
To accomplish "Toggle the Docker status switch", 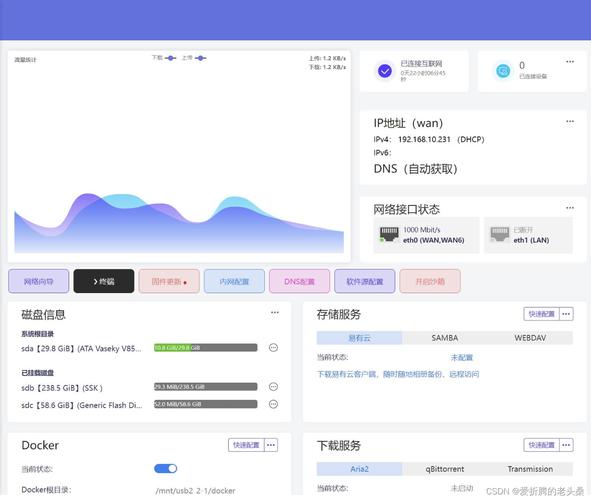I will point(165,468).
